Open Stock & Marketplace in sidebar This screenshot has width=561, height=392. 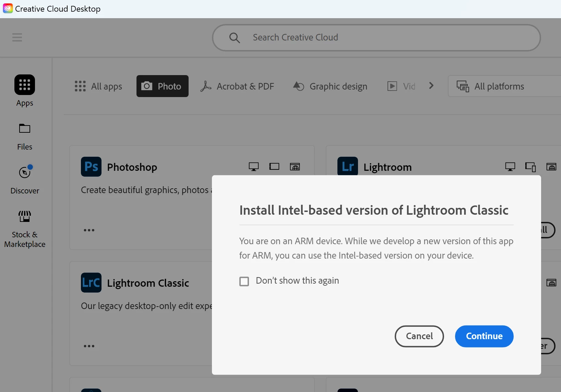pos(25,229)
